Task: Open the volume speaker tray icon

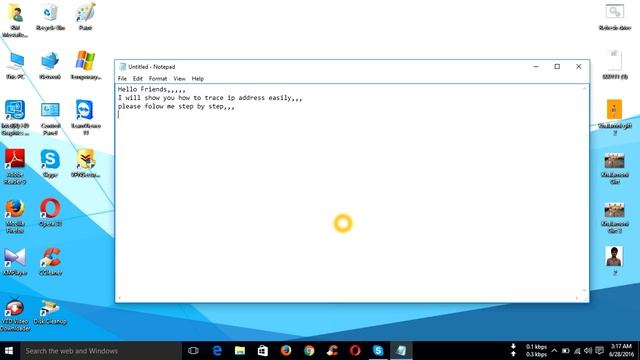Action: tap(588, 351)
